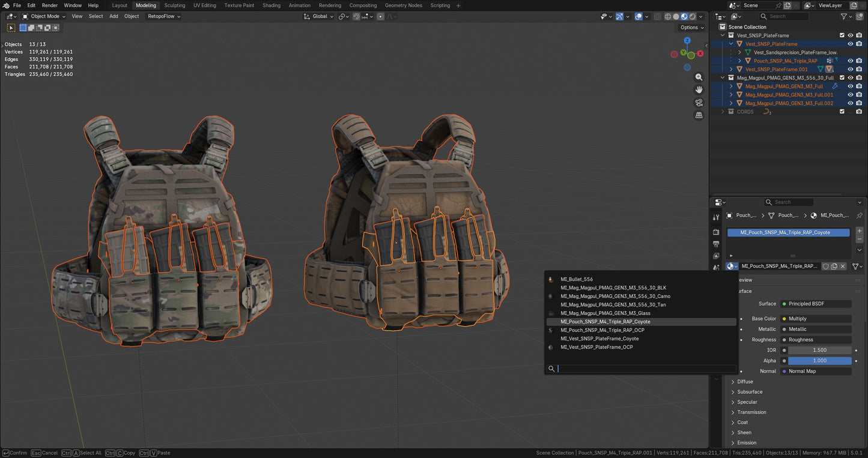
Task: Enable wireframe viewport shading
Action: (667, 16)
